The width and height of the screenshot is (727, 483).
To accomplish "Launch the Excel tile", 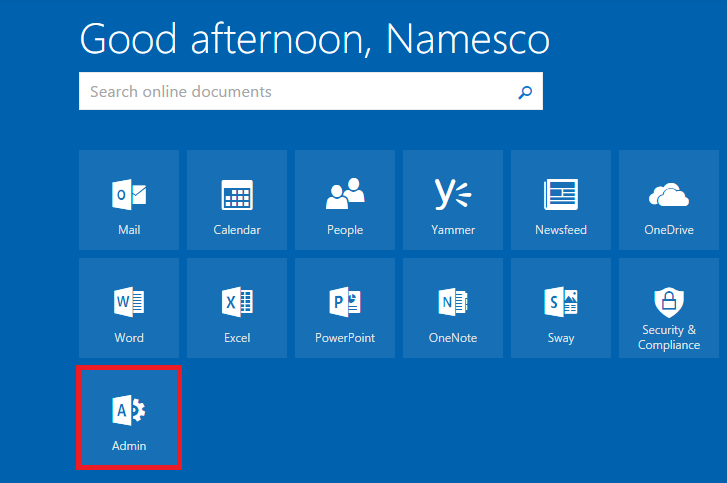I will click(237, 308).
